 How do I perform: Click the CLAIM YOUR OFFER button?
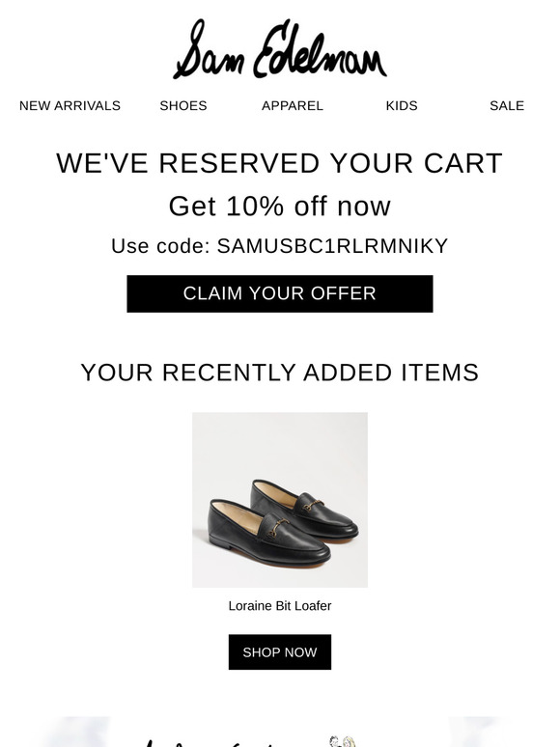tap(280, 293)
